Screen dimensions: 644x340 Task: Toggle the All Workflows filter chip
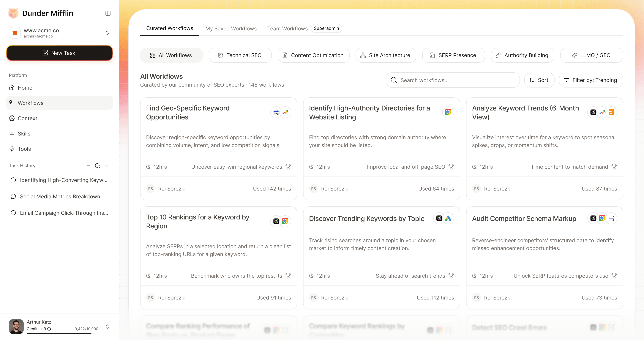[171, 55]
